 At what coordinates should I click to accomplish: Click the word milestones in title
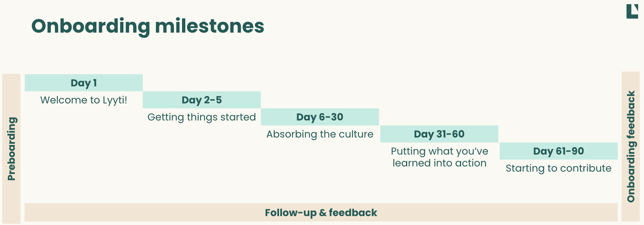point(209,26)
